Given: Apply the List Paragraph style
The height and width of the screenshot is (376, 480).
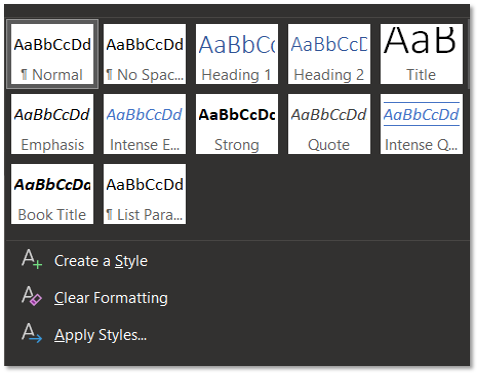Looking at the screenshot, I should (145, 194).
